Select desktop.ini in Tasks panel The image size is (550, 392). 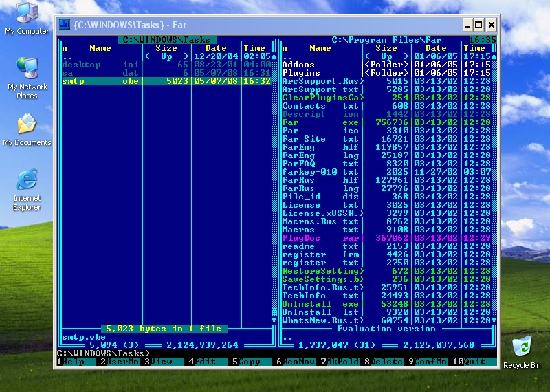pos(166,65)
